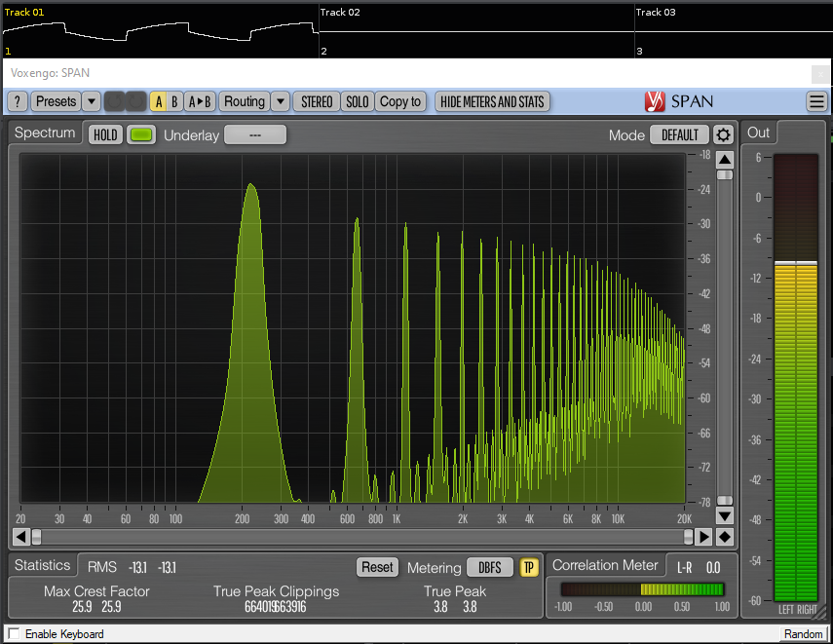This screenshot has height=644, width=833.
Task: Open the question mark help button
Action: 18,101
